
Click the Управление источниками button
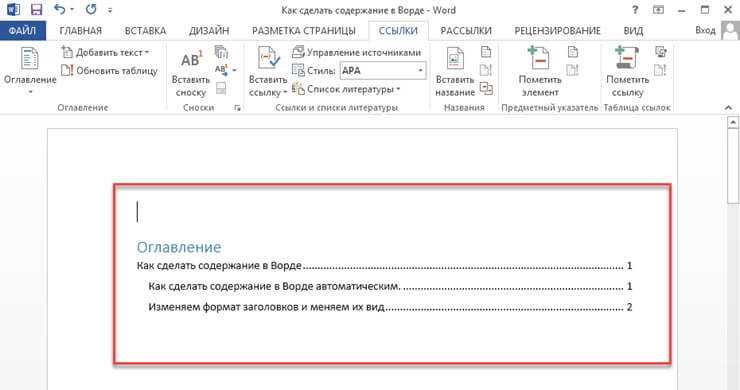pyautogui.click(x=356, y=52)
